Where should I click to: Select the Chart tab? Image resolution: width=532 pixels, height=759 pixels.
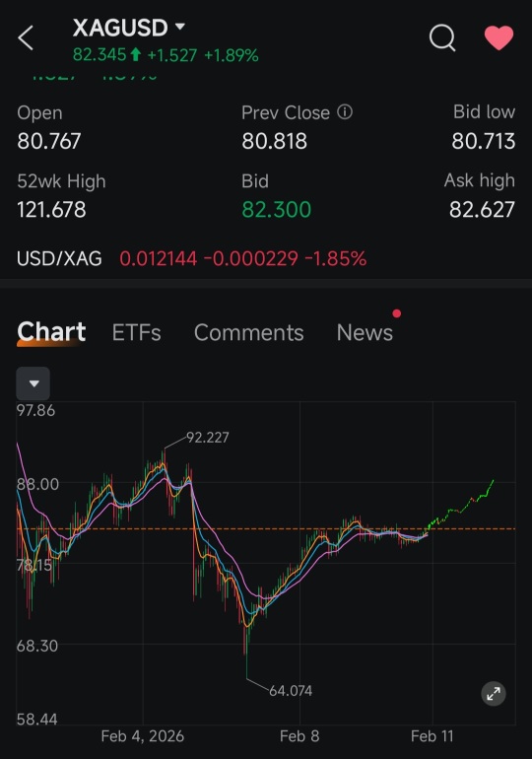coord(51,332)
